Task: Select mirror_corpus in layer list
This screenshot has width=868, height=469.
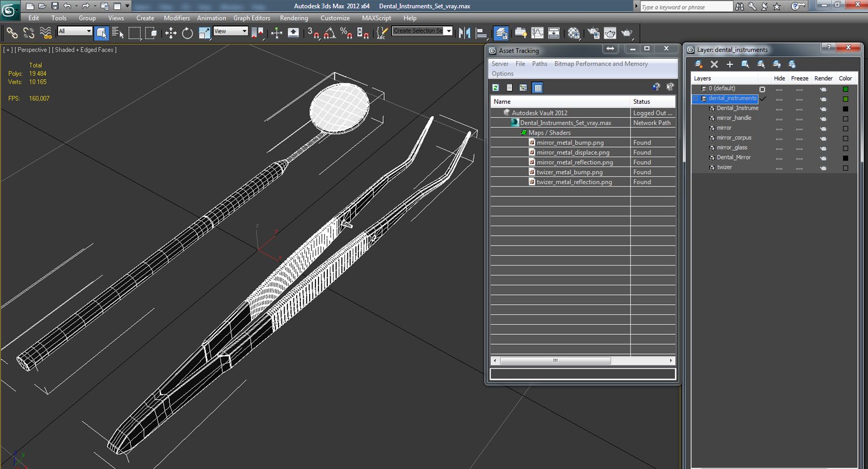Action: point(734,138)
